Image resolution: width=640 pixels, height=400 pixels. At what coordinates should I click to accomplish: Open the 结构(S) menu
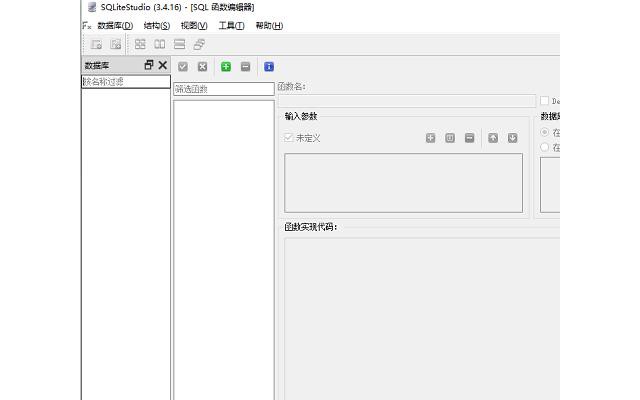point(157,26)
